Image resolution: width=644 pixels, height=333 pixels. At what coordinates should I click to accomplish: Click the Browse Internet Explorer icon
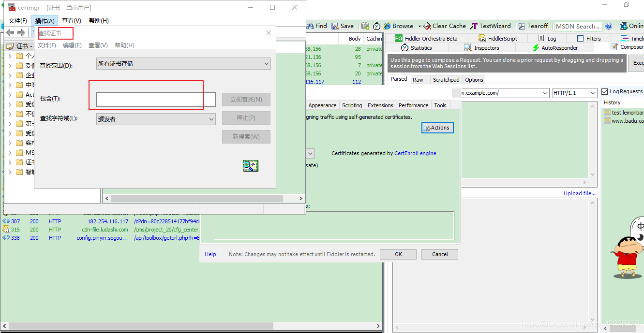click(387, 26)
